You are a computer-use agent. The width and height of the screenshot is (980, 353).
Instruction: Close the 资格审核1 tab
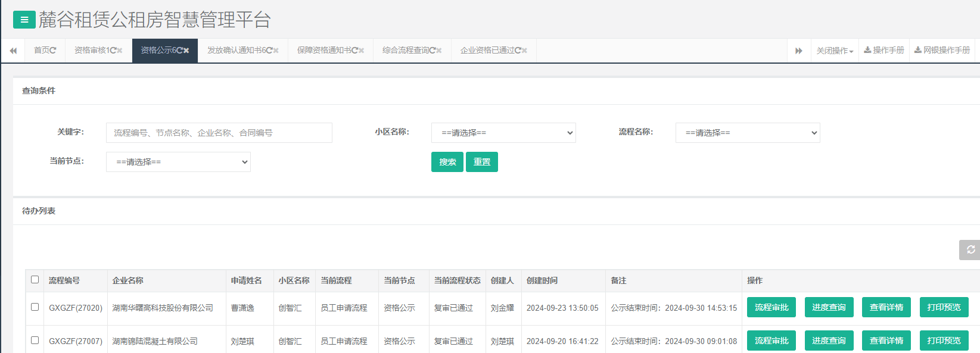pos(120,51)
